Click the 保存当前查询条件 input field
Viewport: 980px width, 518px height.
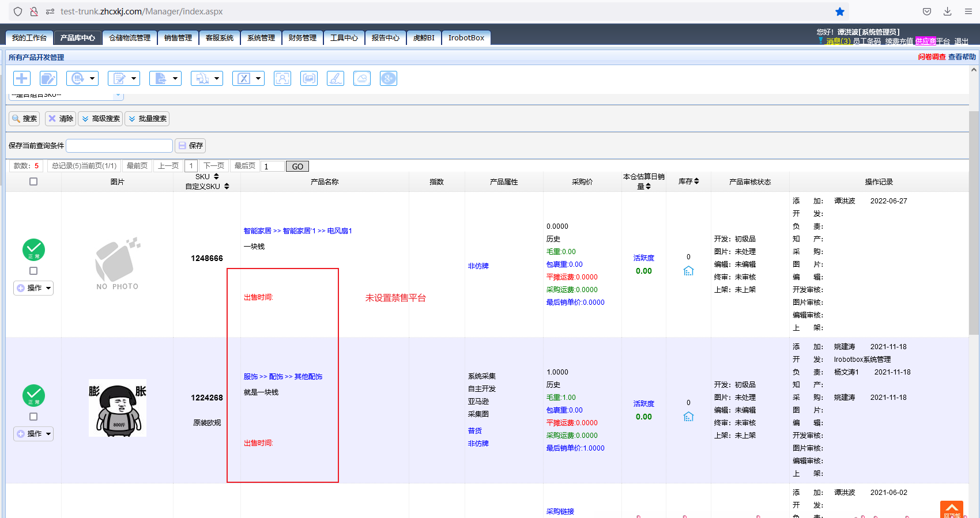tap(119, 146)
